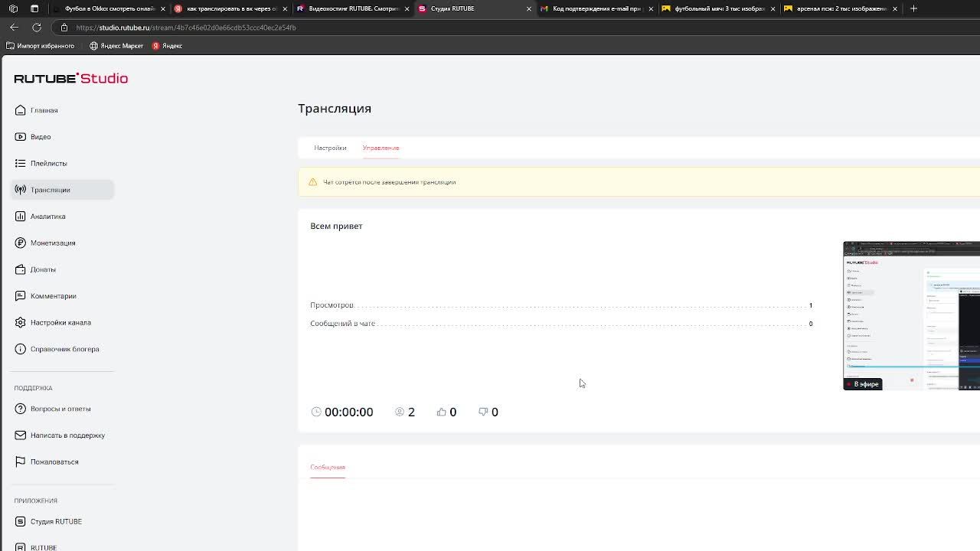The height and width of the screenshot is (551, 980).
Task: Click the Видео play icon
Action: [x=21, y=137]
